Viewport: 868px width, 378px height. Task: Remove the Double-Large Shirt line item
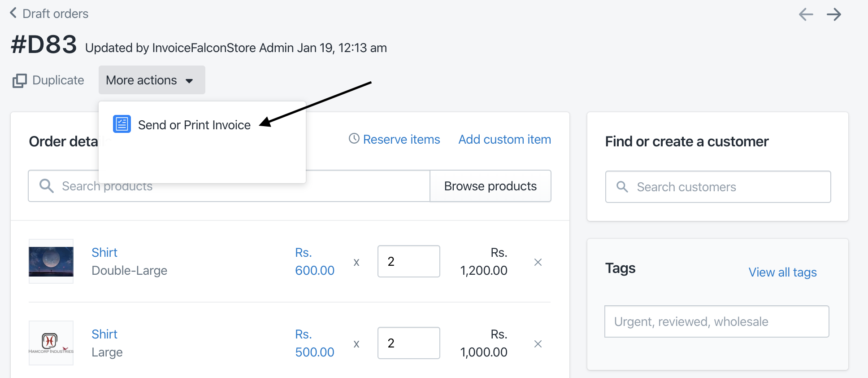click(x=538, y=262)
